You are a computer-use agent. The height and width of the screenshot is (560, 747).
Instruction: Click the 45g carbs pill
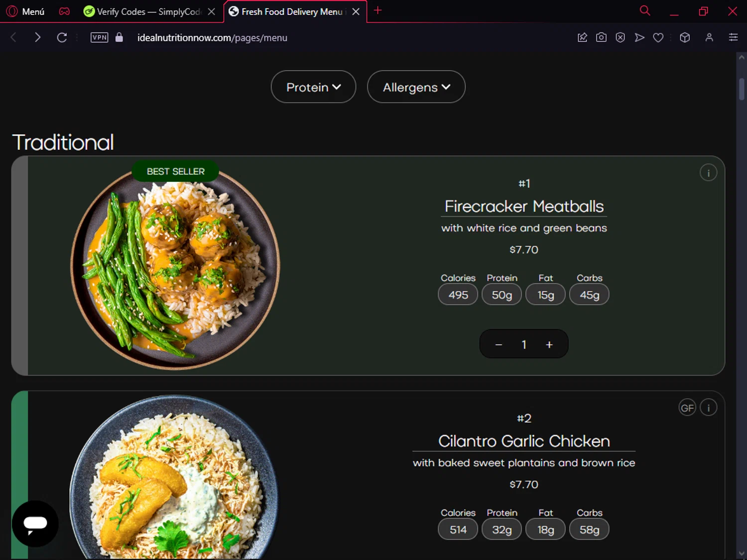(x=590, y=295)
